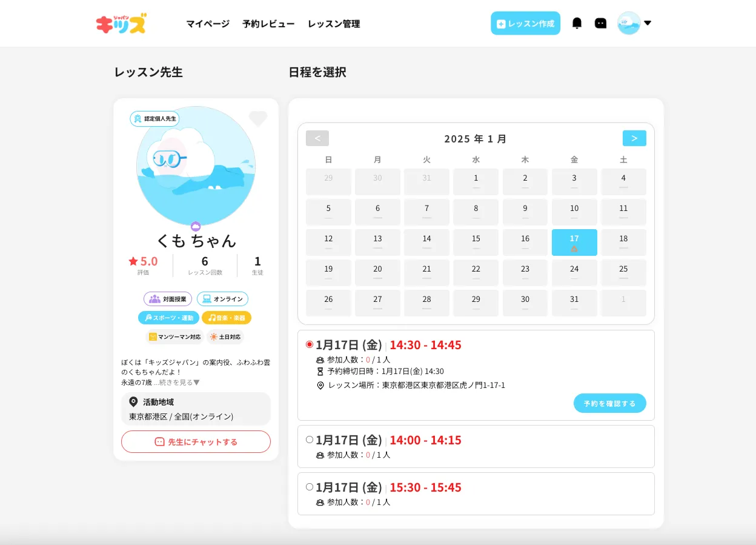The image size is (756, 545).
Task: Open the マイページ menu item
Action: pyautogui.click(x=208, y=24)
